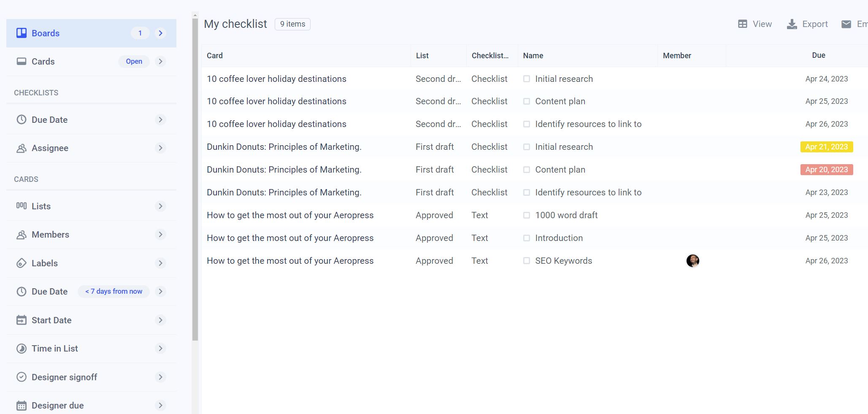Click the Boards trello icon

pos(22,33)
